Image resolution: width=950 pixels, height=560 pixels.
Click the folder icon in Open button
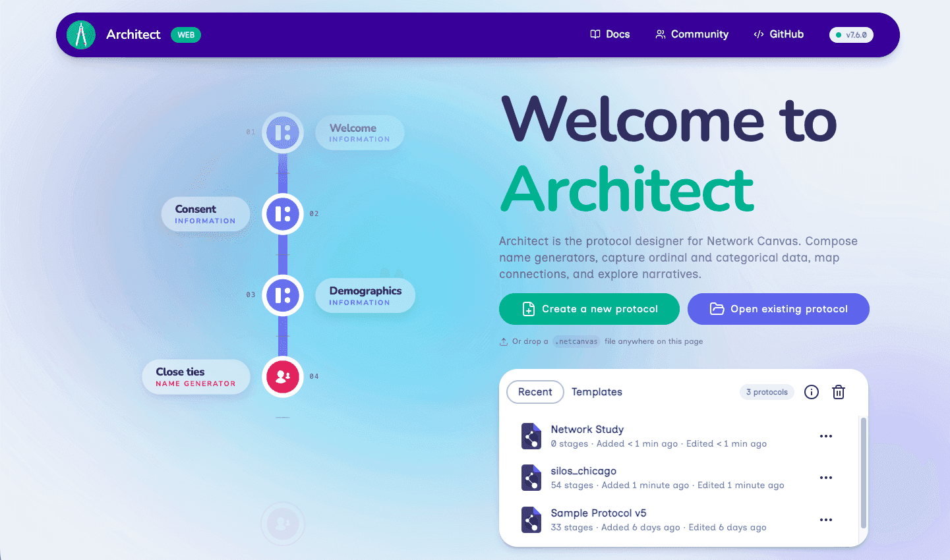pyautogui.click(x=717, y=309)
